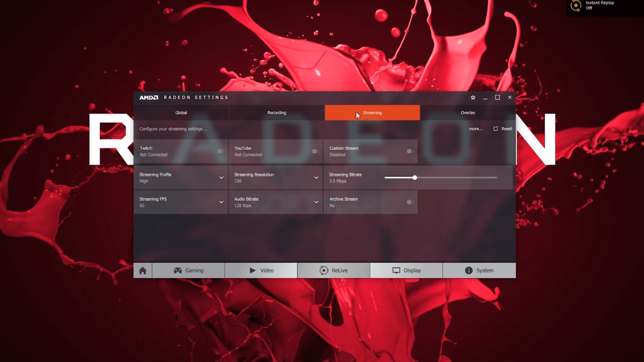Minimize the Radeon Settings window
Viewport: 644px width, 362px height.
point(485,98)
